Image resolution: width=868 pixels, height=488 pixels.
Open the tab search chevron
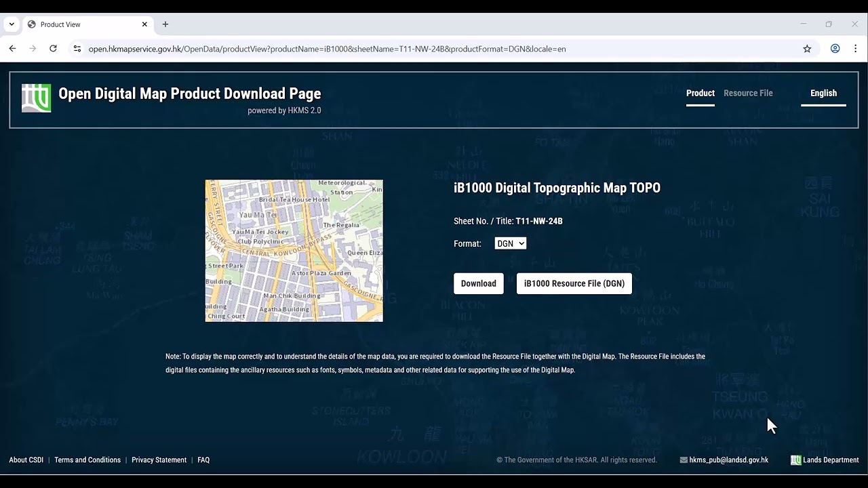coord(12,24)
